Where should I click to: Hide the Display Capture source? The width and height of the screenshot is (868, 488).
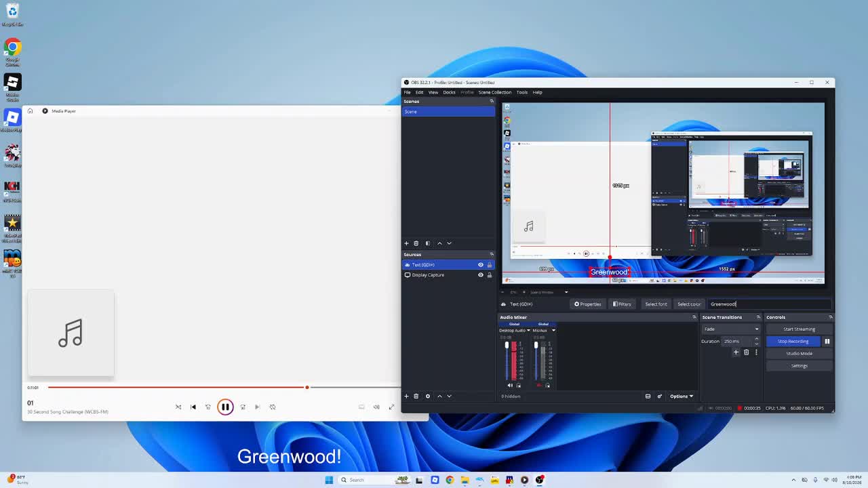click(x=481, y=275)
